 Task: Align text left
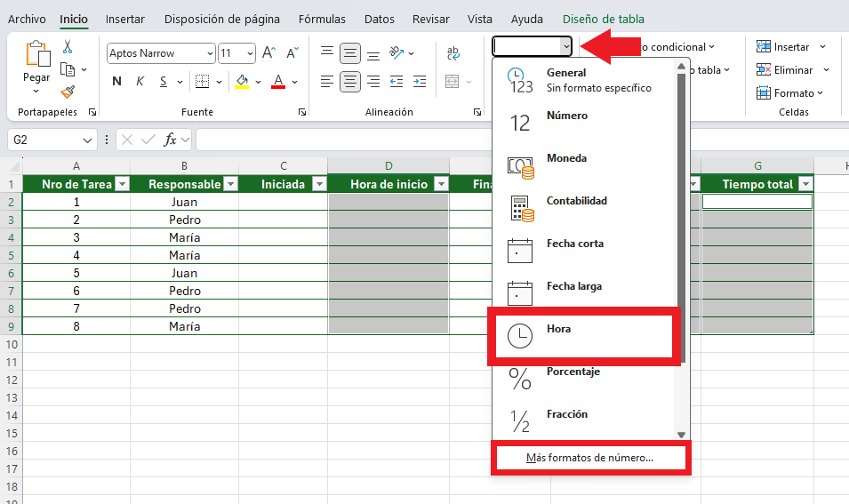click(327, 82)
